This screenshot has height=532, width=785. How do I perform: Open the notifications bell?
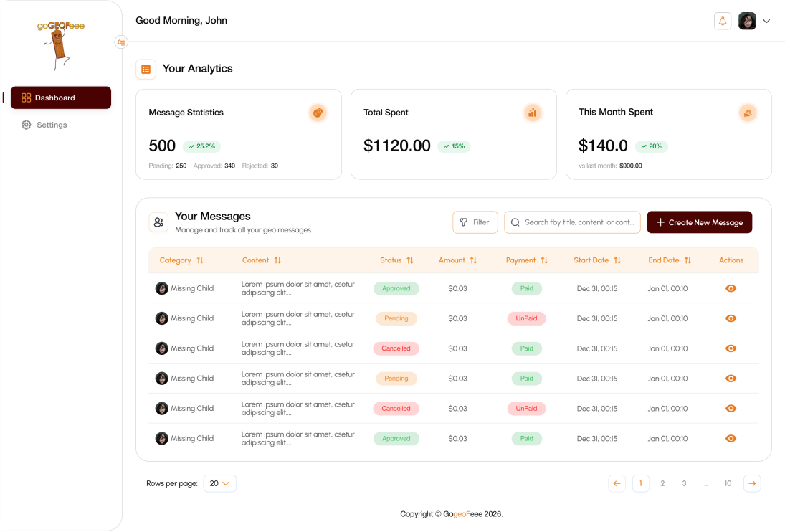723,21
